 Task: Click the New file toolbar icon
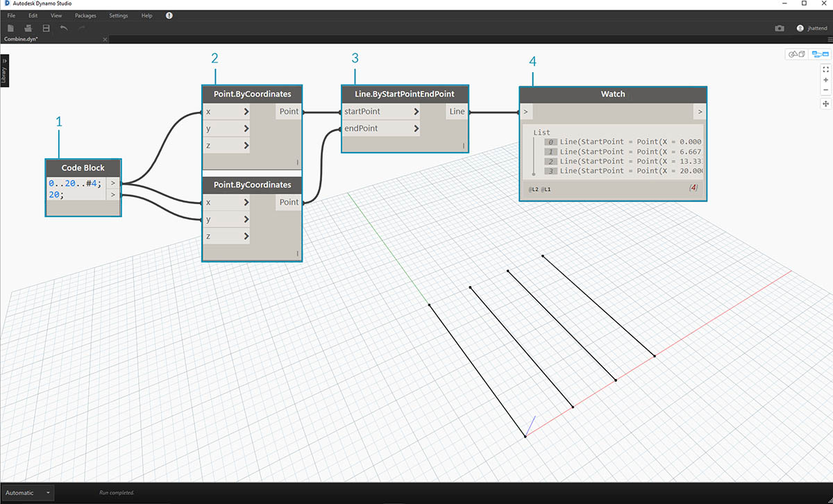click(x=11, y=28)
